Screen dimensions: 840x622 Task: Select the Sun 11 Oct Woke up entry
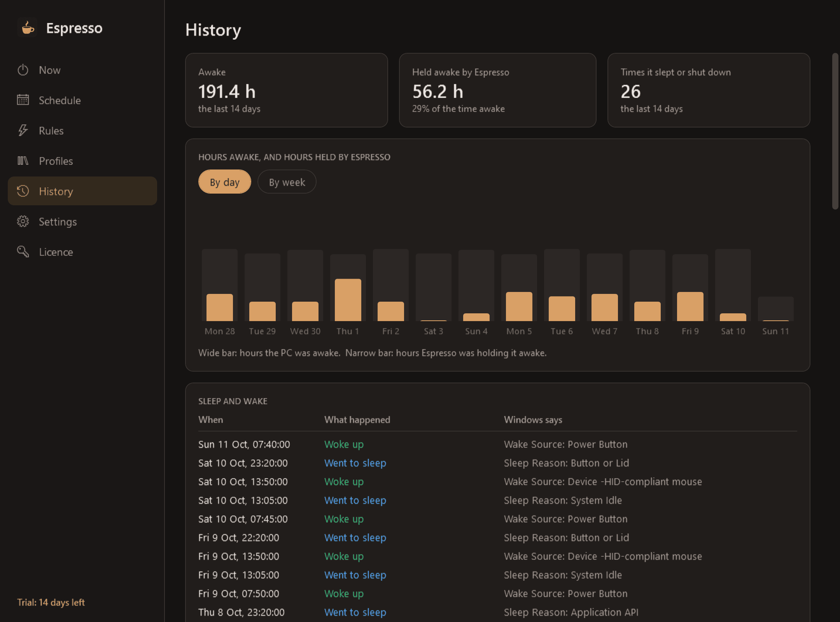[498, 444]
